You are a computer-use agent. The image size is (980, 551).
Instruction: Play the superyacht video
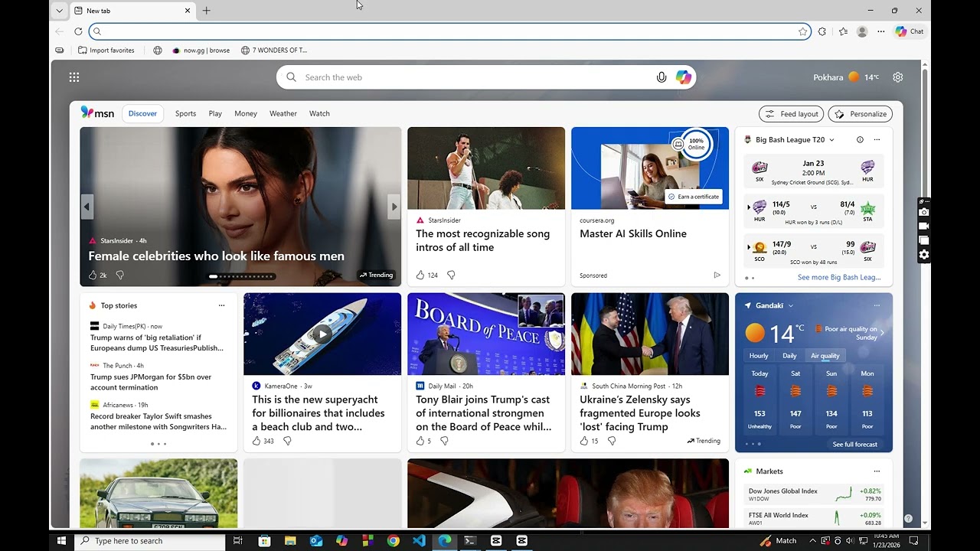pos(322,334)
